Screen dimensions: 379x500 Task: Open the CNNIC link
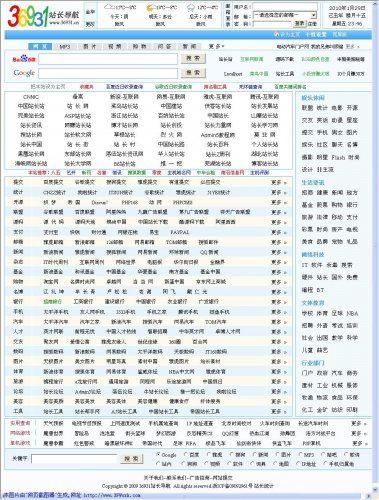tap(31, 97)
